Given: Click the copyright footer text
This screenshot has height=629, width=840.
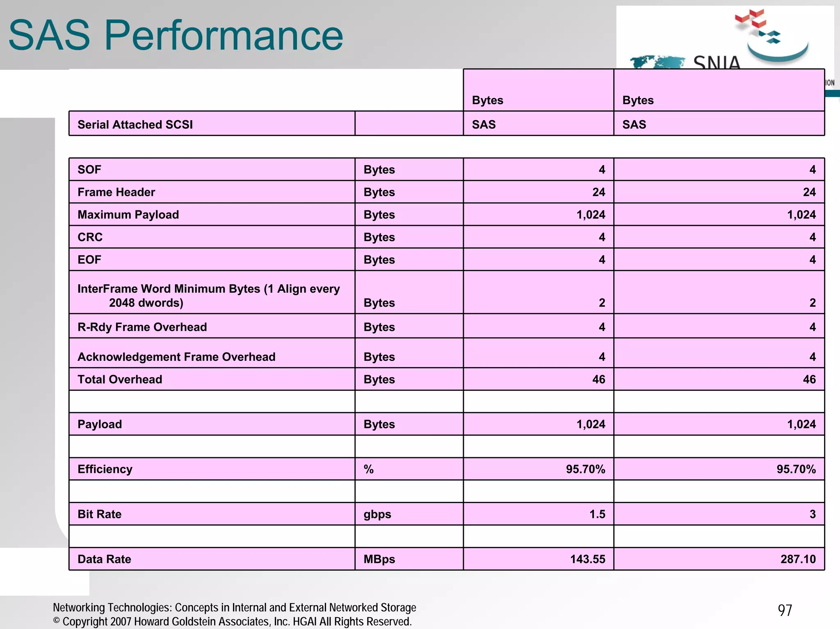Looking at the screenshot, I should point(232,622).
